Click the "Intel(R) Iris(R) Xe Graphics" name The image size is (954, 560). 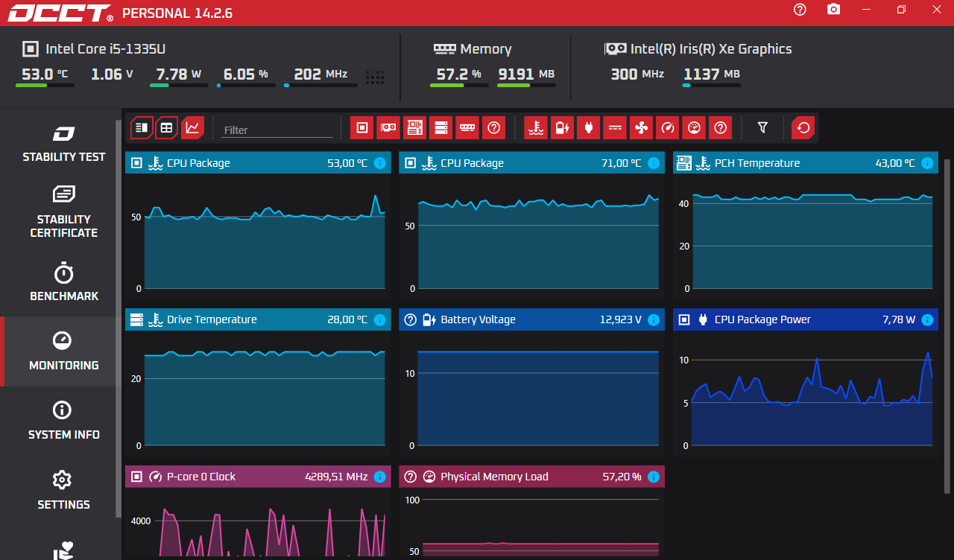pos(711,49)
